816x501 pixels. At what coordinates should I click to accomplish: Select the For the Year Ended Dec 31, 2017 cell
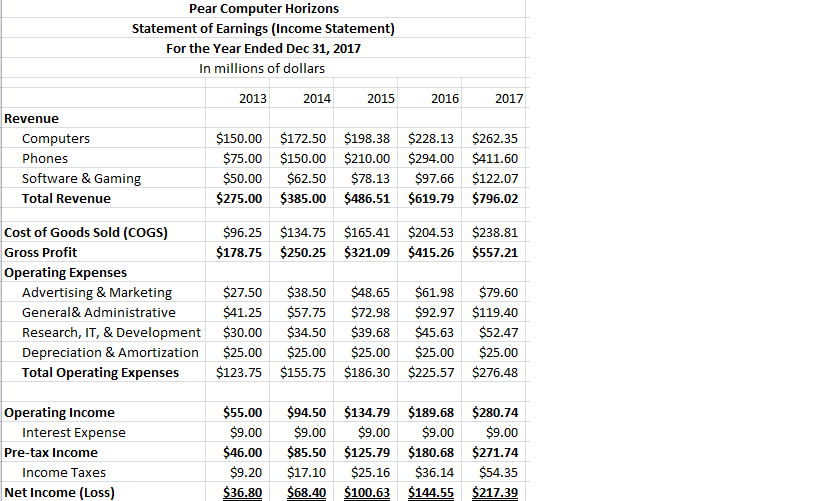click(263, 48)
